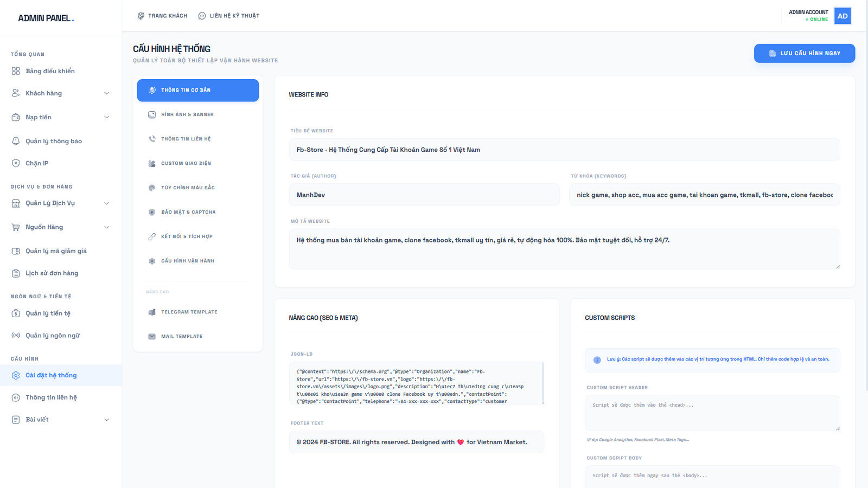Open Quản lý mã giảm giá coupon icon

tap(16, 251)
